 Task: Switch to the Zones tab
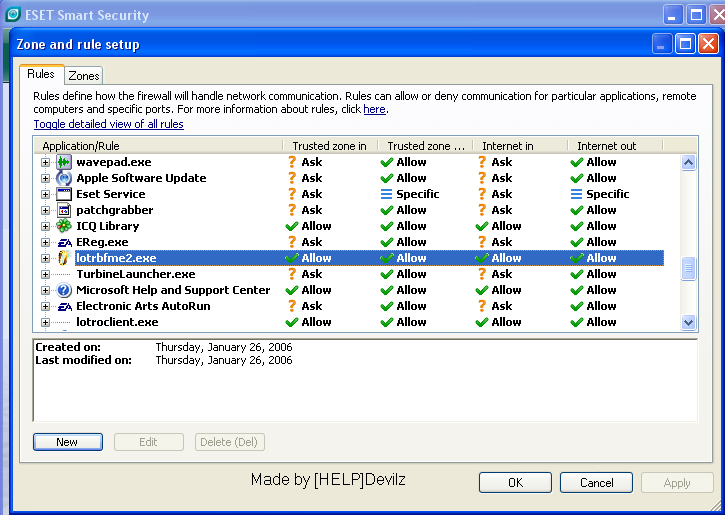[84, 76]
